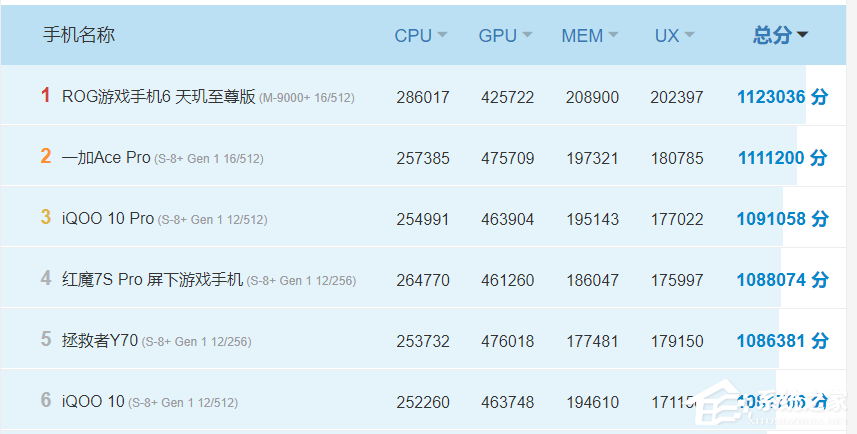Screen dimensions: 857x434
Task: Click spec label (S-8+ Gen 1 12/256) for 拯救者Y70
Action: tap(196, 342)
